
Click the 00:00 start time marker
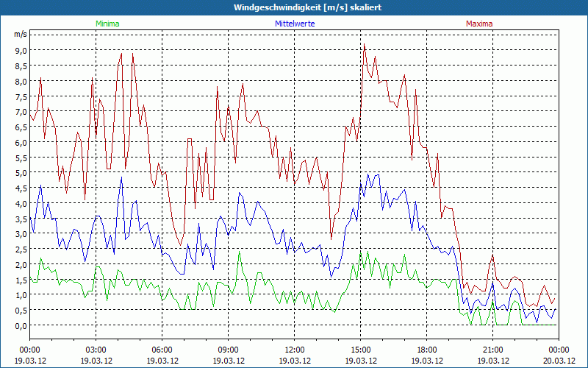tap(29, 350)
